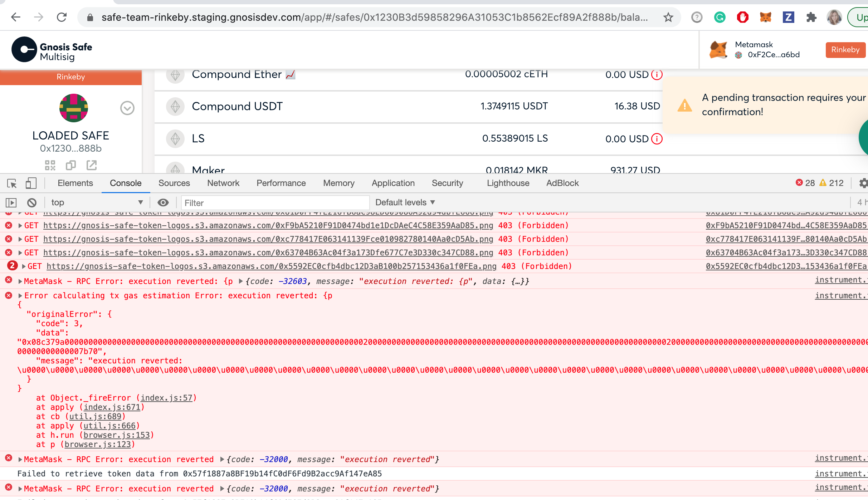This screenshot has width=868, height=500.
Task: Toggle the console sidebar panel
Action: click(11, 203)
